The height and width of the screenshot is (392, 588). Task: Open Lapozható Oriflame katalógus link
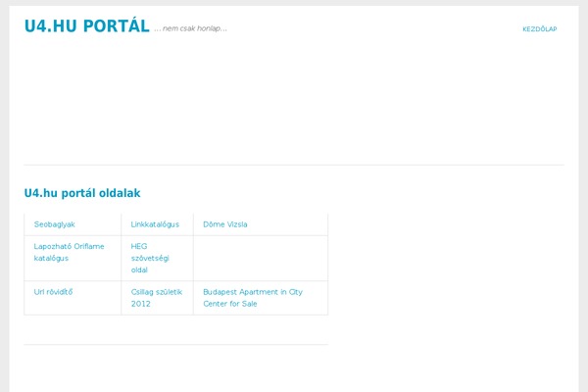(69, 252)
